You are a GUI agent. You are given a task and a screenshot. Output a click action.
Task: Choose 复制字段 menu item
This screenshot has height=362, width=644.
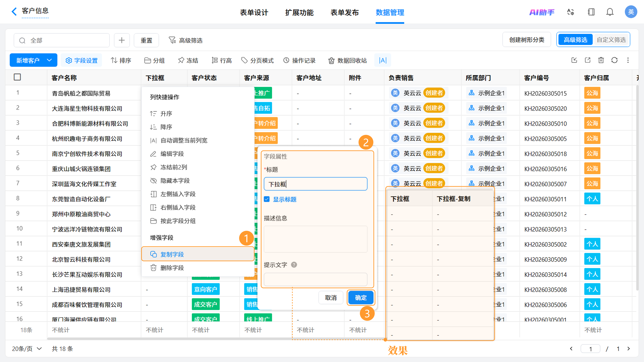coord(198,254)
